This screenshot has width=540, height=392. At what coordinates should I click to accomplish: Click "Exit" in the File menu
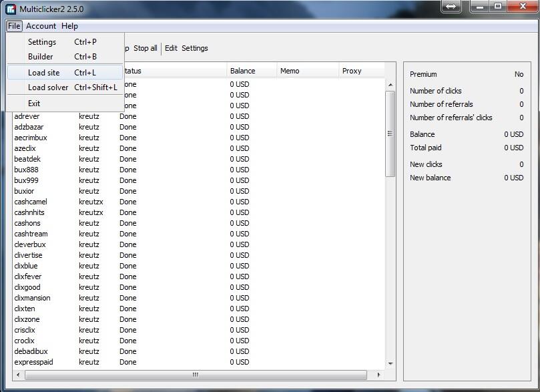(x=33, y=103)
